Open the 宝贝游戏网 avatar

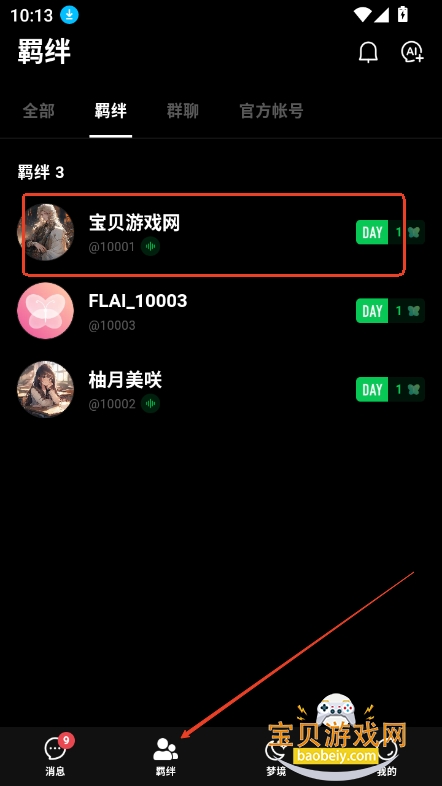pyautogui.click(x=46, y=232)
